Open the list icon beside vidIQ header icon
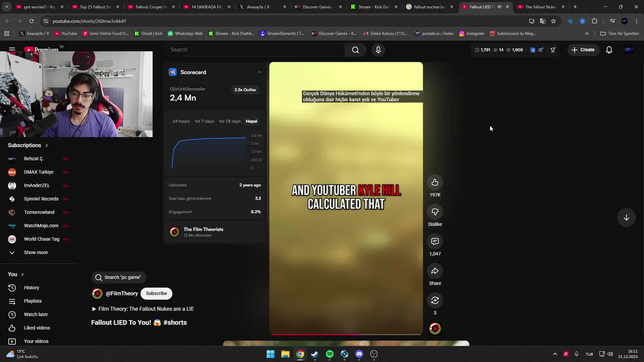The width and height of the screenshot is (644, 362). pos(541,50)
